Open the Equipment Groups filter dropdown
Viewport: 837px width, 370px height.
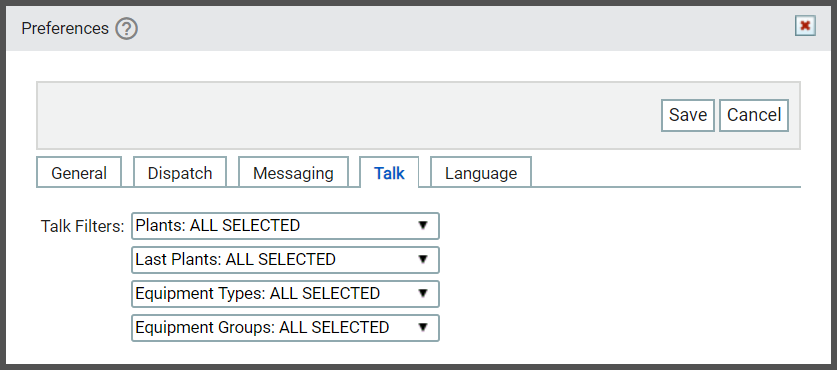coord(285,328)
